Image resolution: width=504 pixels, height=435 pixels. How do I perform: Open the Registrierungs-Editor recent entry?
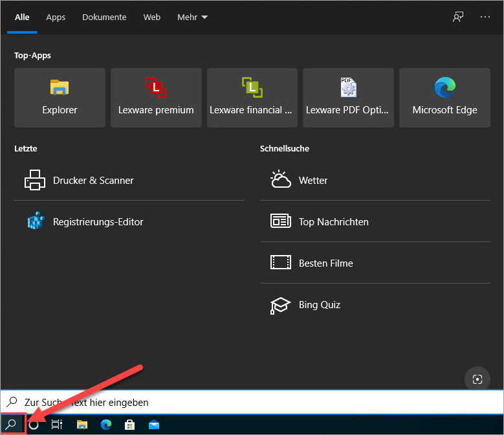(x=129, y=221)
